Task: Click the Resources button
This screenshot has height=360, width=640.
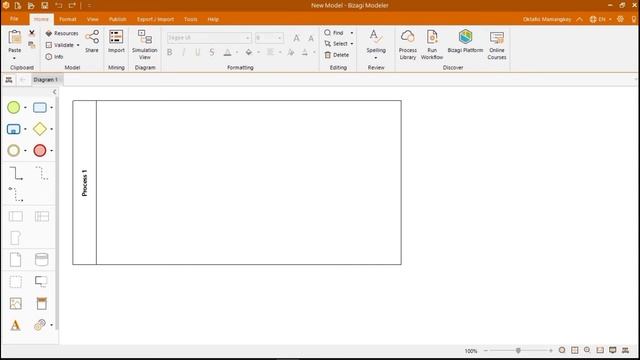Action: pos(62,33)
